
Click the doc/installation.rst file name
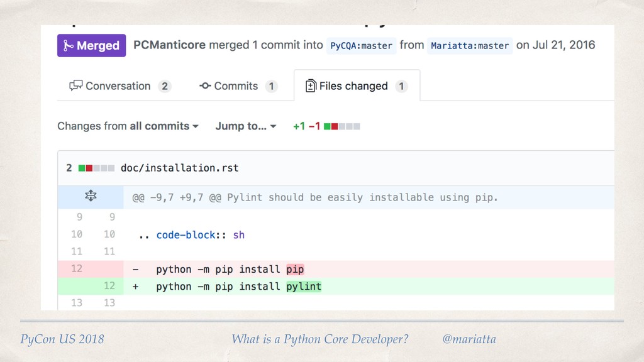click(x=180, y=168)
